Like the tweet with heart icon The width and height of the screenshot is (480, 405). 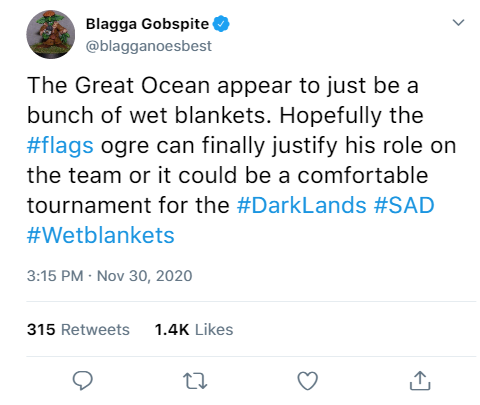tap(307, 381)
